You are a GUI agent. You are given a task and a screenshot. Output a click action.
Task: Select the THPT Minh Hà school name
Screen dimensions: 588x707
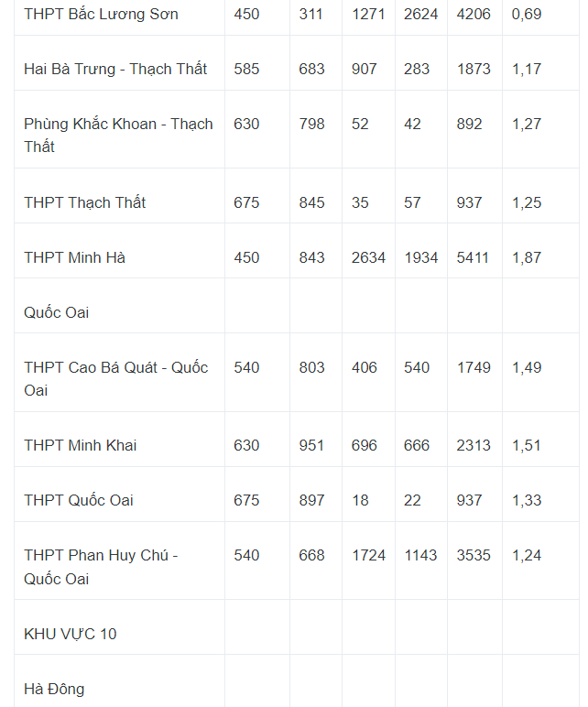[x=74, y=257]
